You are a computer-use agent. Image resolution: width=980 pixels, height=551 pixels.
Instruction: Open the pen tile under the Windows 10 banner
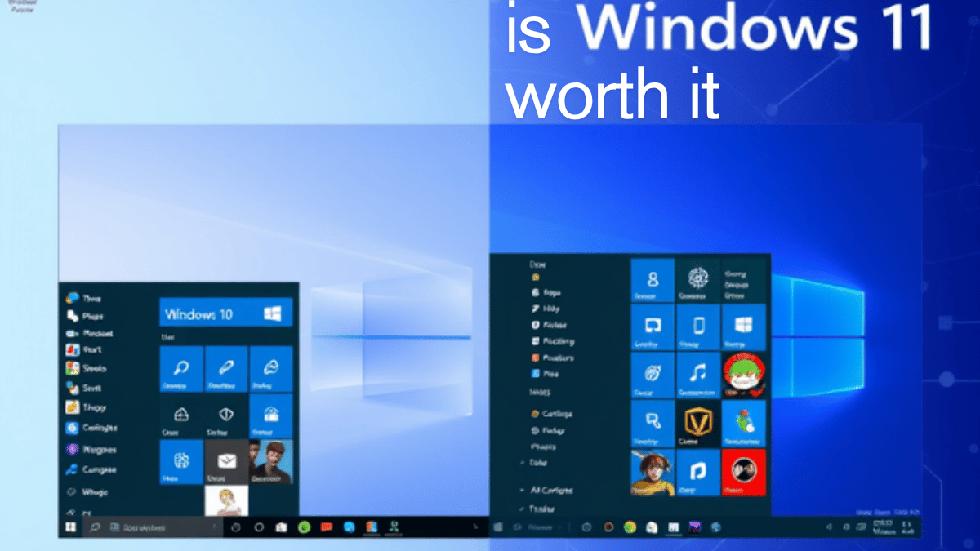point(225,369)
